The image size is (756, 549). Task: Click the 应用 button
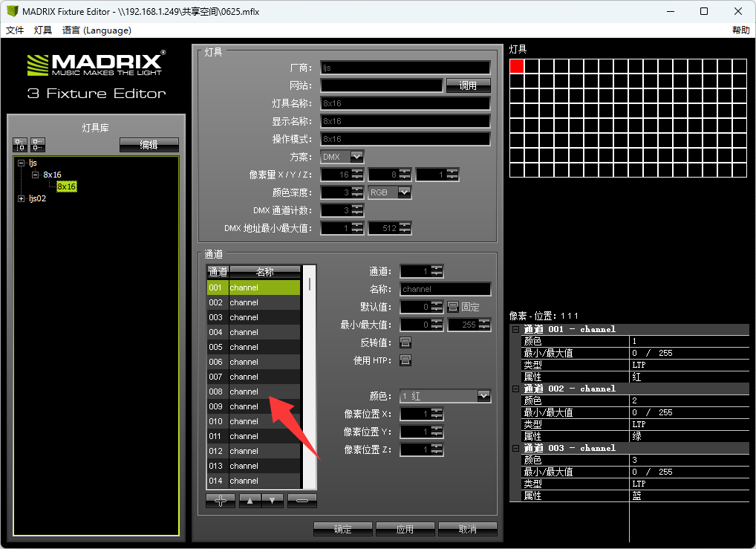pyautogui.click(x=405, y=529)
